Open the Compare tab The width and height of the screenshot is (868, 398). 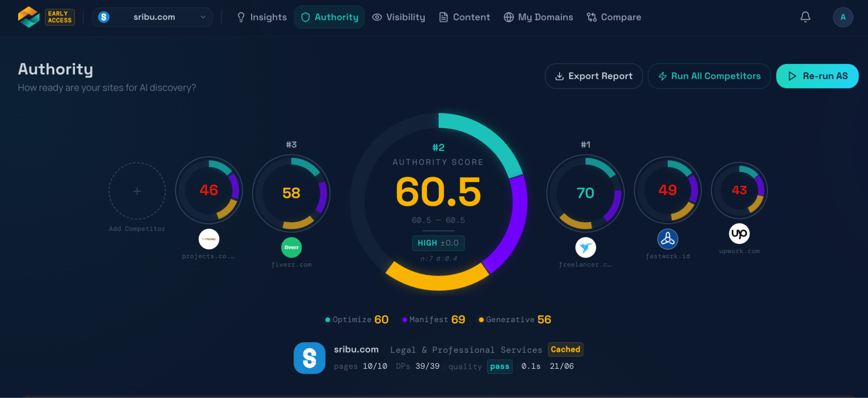click(614, 17)
